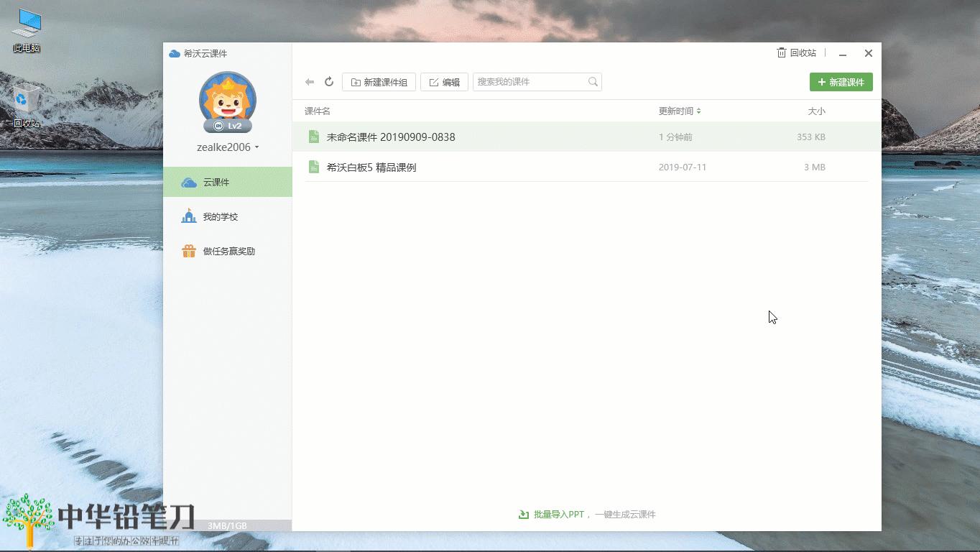Open 未命名课件 20190909-0838
The width and height of the screenshot is (980, 552).
point(392,137)
